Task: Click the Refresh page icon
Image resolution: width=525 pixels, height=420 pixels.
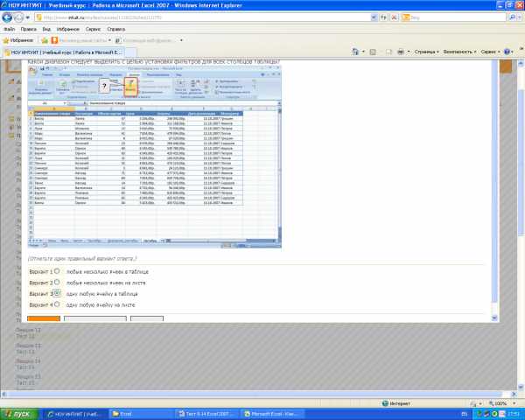Action: pyautogui.click(x=384, y=17)
